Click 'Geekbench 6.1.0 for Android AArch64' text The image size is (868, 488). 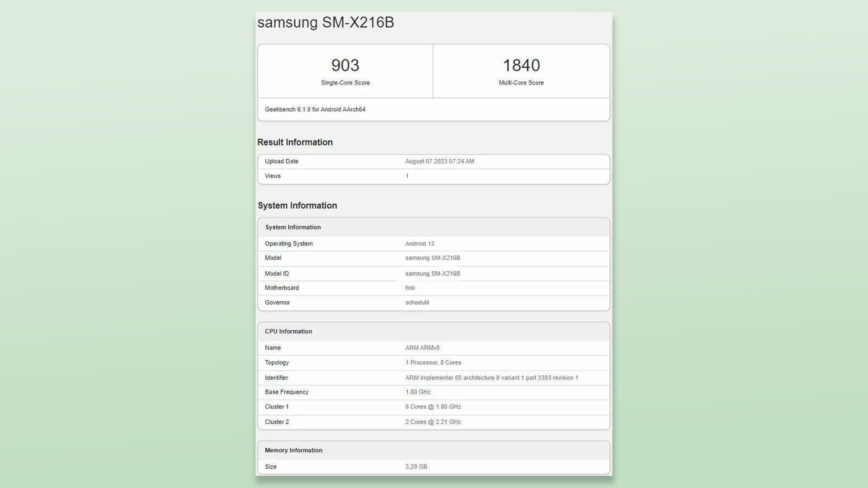(x=315, y=109)
